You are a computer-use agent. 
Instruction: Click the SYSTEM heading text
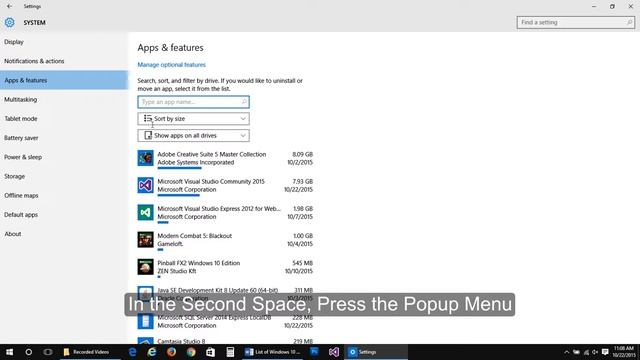(x=34, y=22)
